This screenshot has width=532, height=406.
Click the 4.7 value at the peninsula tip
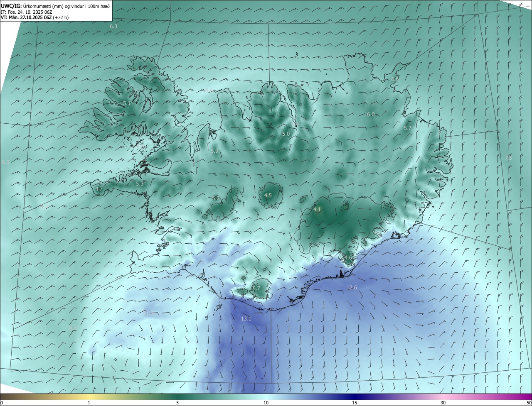(99, 188)
